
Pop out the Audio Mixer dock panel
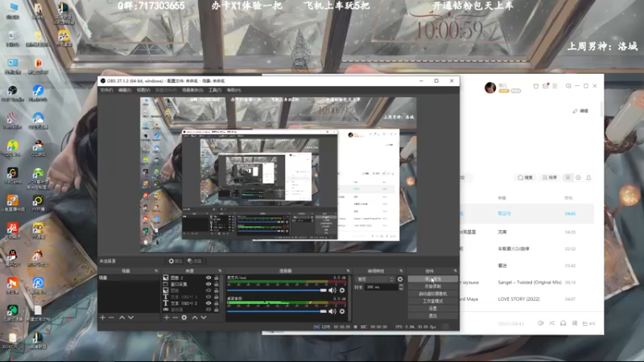348,271
